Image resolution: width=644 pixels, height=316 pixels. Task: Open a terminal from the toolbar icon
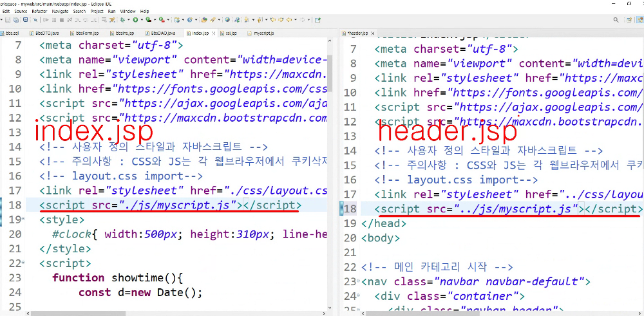pos(26,19)
